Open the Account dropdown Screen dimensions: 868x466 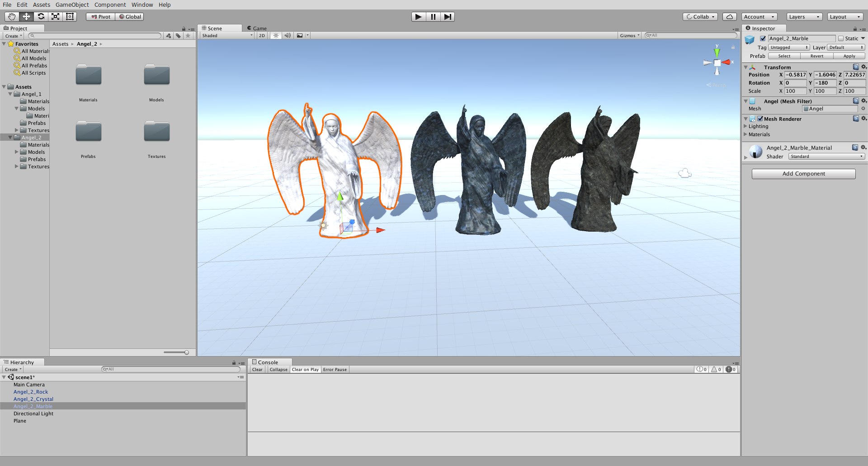coord(759,17)
